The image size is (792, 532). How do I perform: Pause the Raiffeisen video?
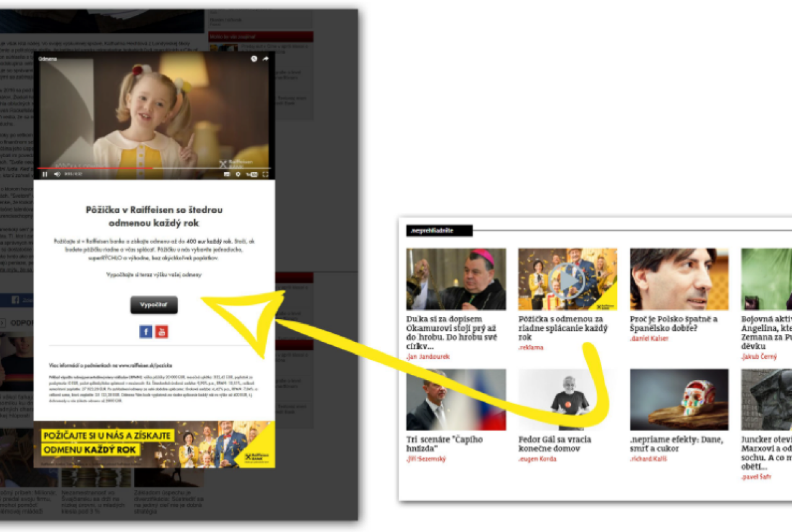pyautogui.click(x=45, y=174)
